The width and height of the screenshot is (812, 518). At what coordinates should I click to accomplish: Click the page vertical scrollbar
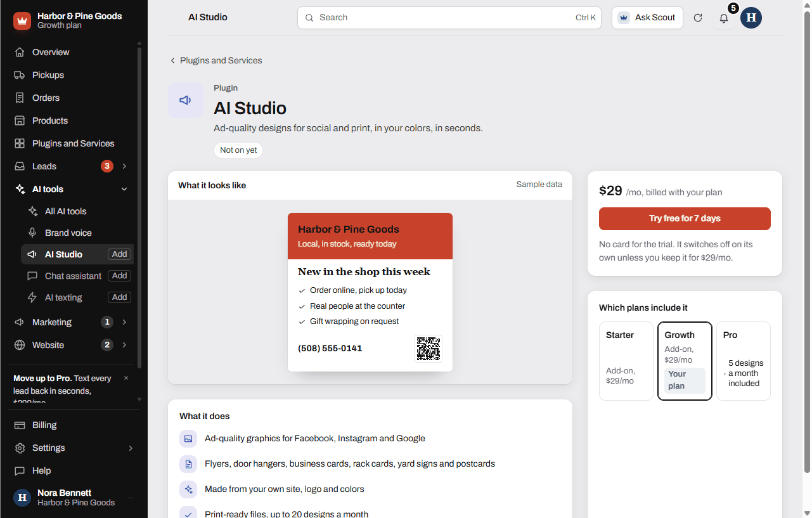(807, 241)
